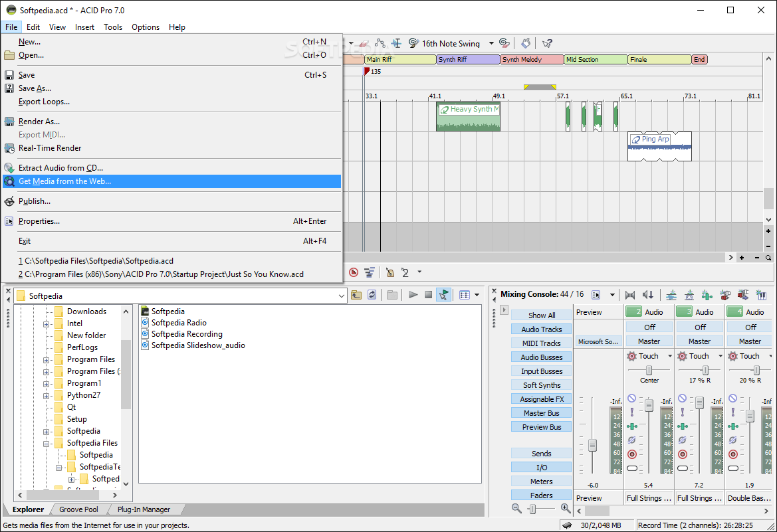Select the Envelope tool icon

tap(380, 44)
